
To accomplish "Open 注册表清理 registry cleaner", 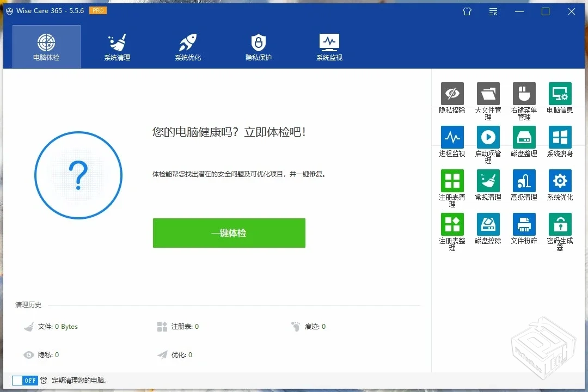I will [451, 180].
